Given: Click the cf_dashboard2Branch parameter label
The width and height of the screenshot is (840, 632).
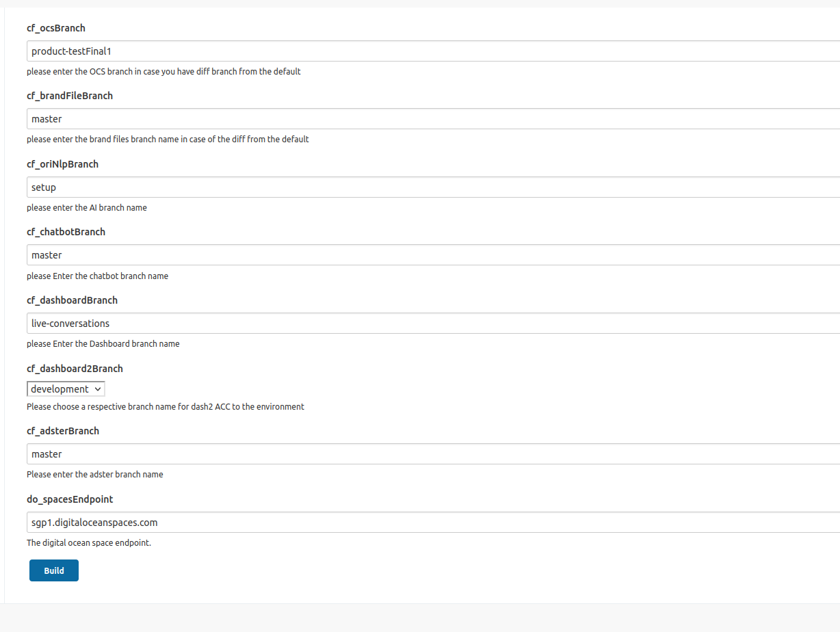Looking at the screenshot, I should (x=75, y=369).
